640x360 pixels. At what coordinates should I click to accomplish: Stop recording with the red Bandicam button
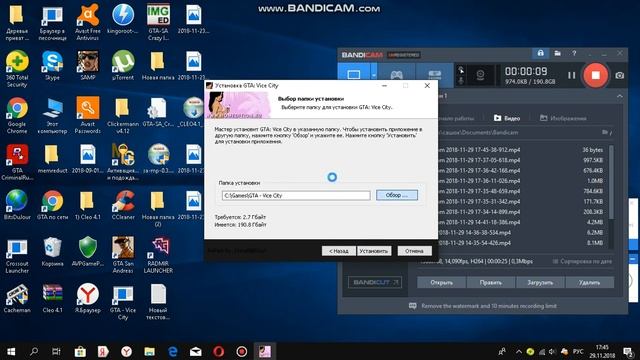[x=596, y=75]
